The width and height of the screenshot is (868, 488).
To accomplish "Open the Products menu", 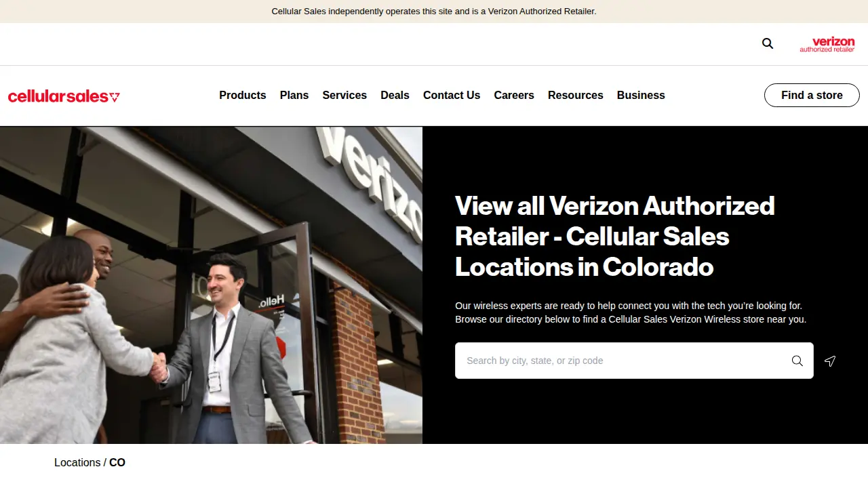I will (243, 96).
